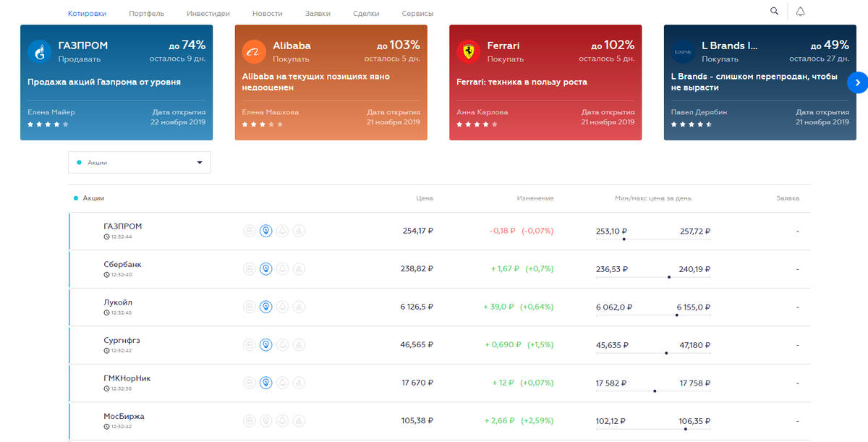Set a bell alert for Сургнфгз
Viewport: 868px width, 442px height.
[x=282, y=344]
